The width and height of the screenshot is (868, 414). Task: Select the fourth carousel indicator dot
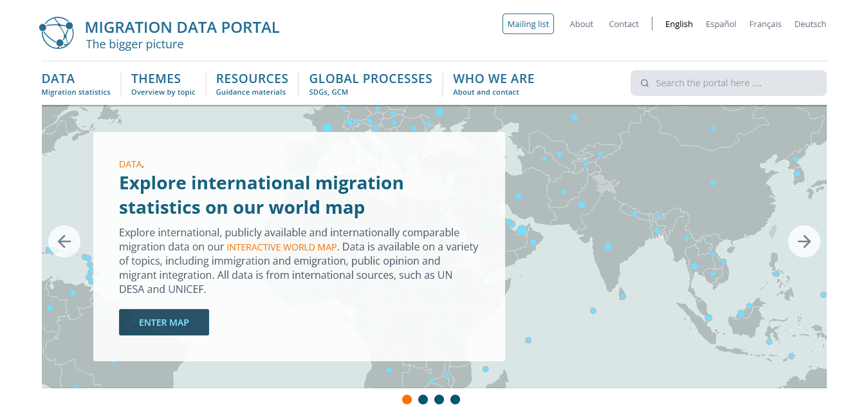(x=455, y=399)
